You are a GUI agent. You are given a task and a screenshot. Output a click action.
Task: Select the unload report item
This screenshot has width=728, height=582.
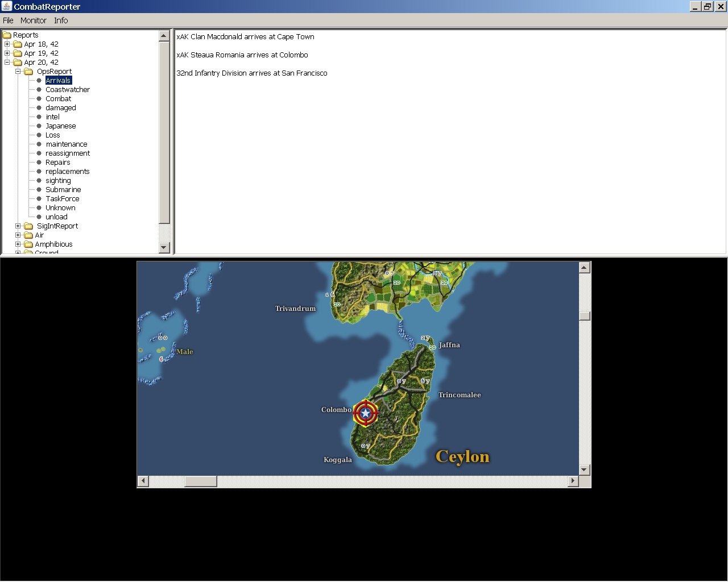(56, 217)
